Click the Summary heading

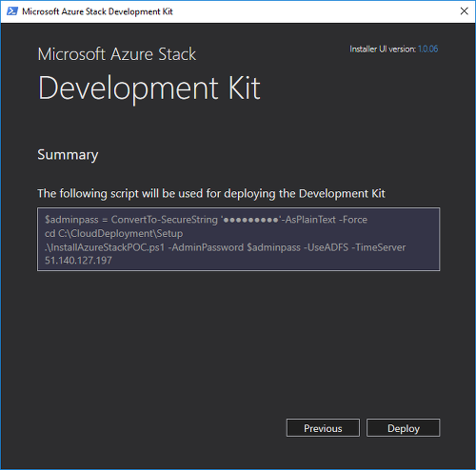coord(68,155)
